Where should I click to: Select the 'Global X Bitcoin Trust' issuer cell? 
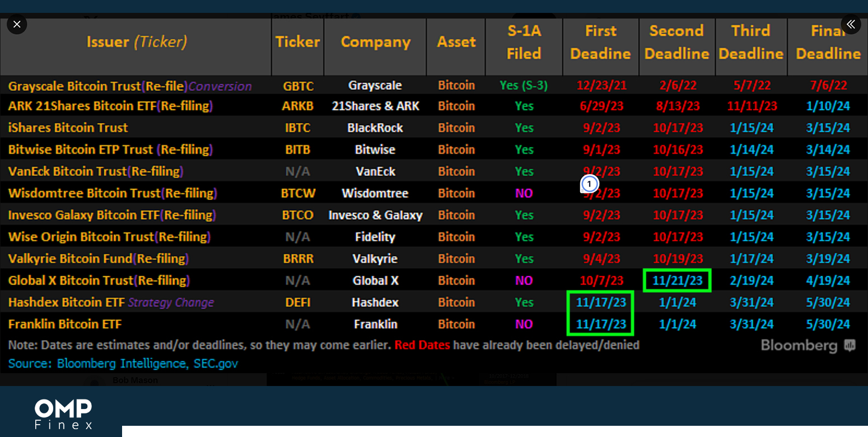[99, 281]
